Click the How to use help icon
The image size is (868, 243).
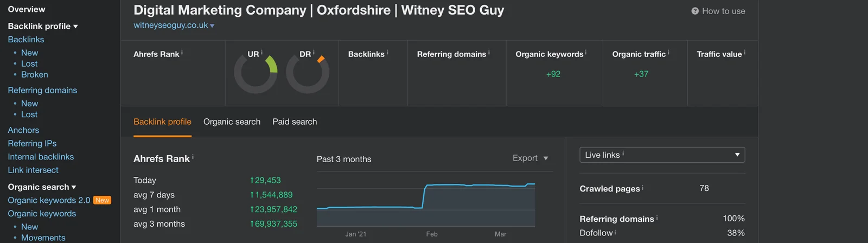pos(695,11)
